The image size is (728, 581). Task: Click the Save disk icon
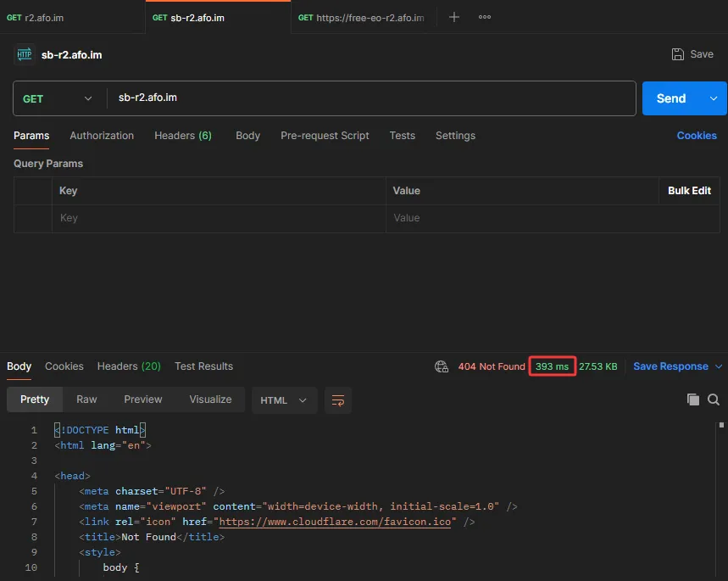[678, 54]
